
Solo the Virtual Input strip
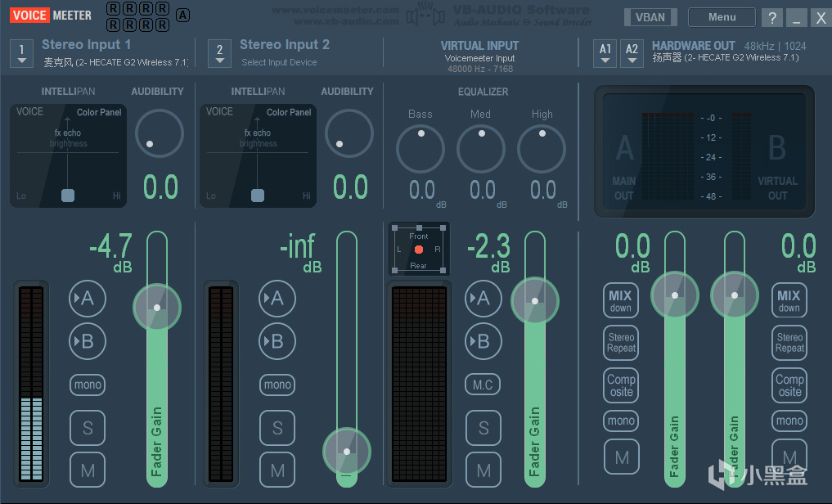[x=483, y=428]
